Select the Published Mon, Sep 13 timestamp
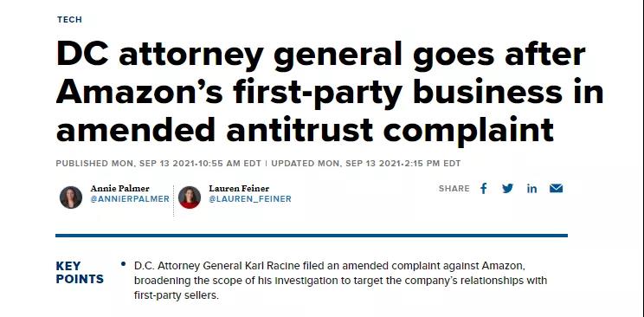Image resolution: width=644 pixels, height=317 pixels. (x=158, y=163)
